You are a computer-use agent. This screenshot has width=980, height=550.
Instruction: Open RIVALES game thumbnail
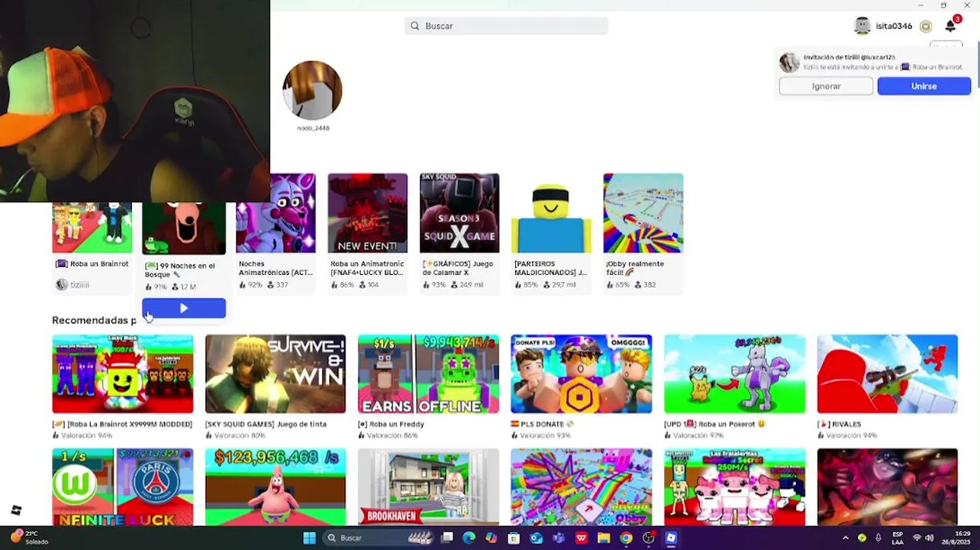[x=887, y=374]
